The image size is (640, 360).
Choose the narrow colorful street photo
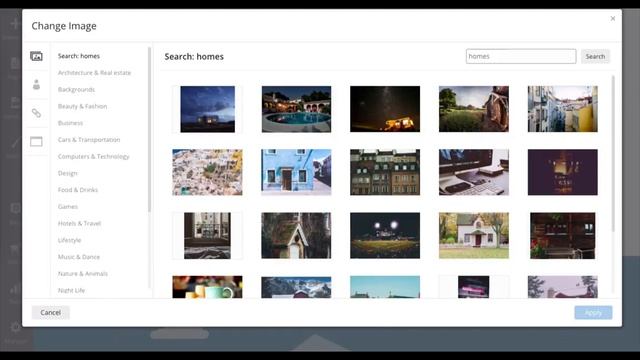562,109
